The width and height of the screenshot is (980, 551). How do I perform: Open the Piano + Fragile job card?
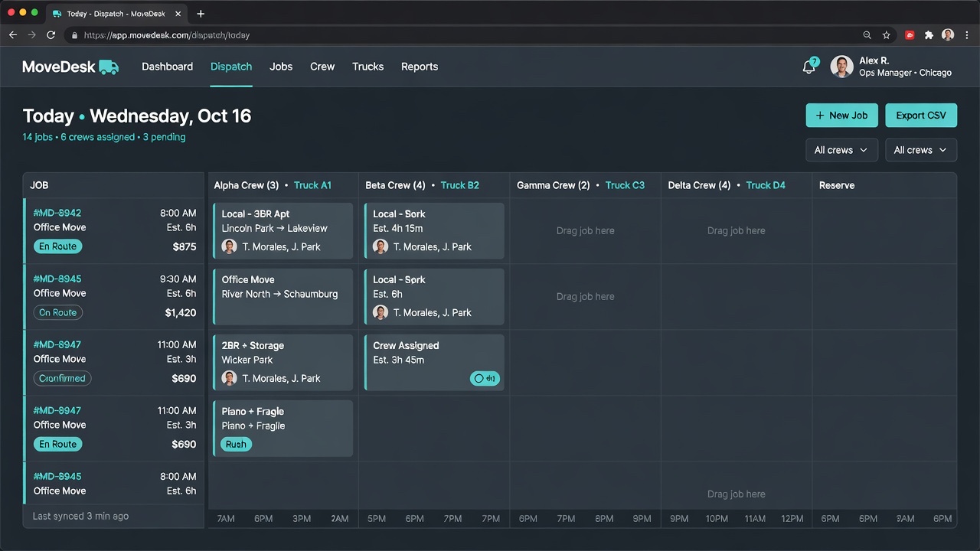click(283, 428)
